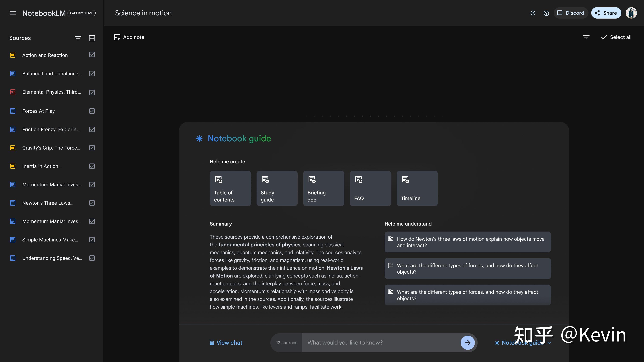Deselect the Newton's Three Laws source checkbox
This screenshot has width=644, height=362.
click(x=92, y=203)
